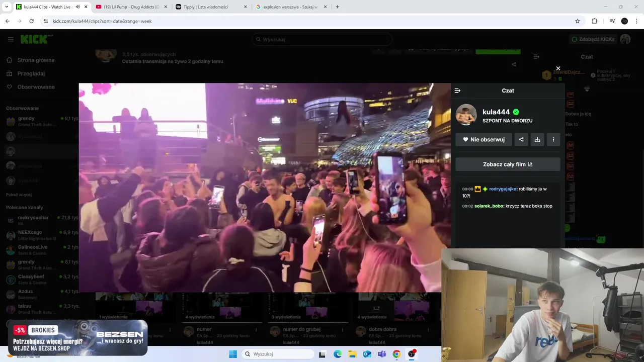Bookmark this page with star icon

578,21
